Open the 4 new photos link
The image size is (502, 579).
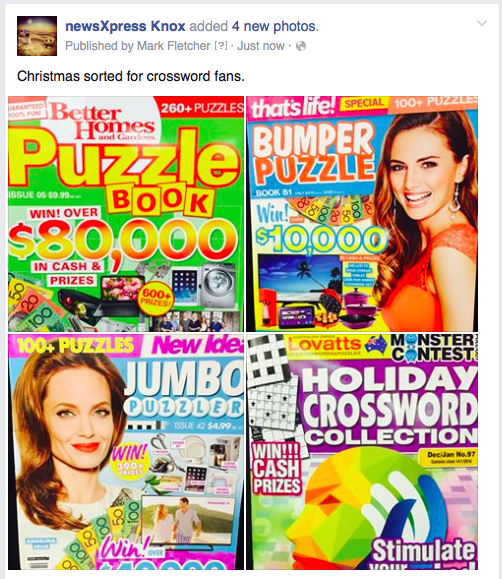pos(275,26)
